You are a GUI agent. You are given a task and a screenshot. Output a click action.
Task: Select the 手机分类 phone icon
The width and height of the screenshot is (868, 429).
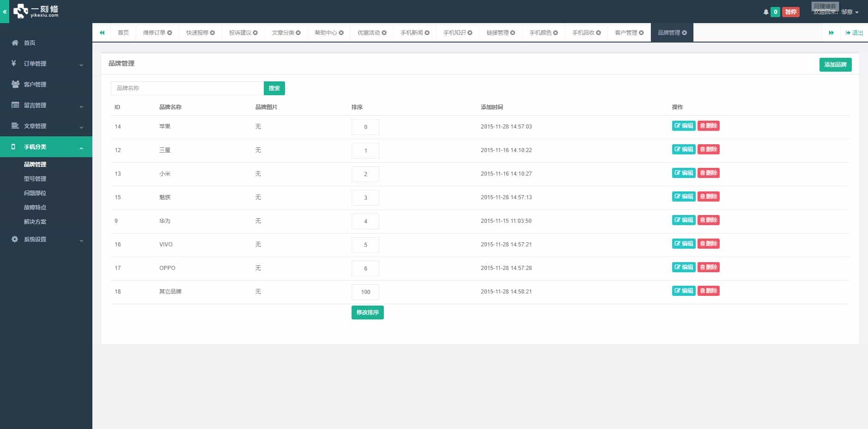14,147
